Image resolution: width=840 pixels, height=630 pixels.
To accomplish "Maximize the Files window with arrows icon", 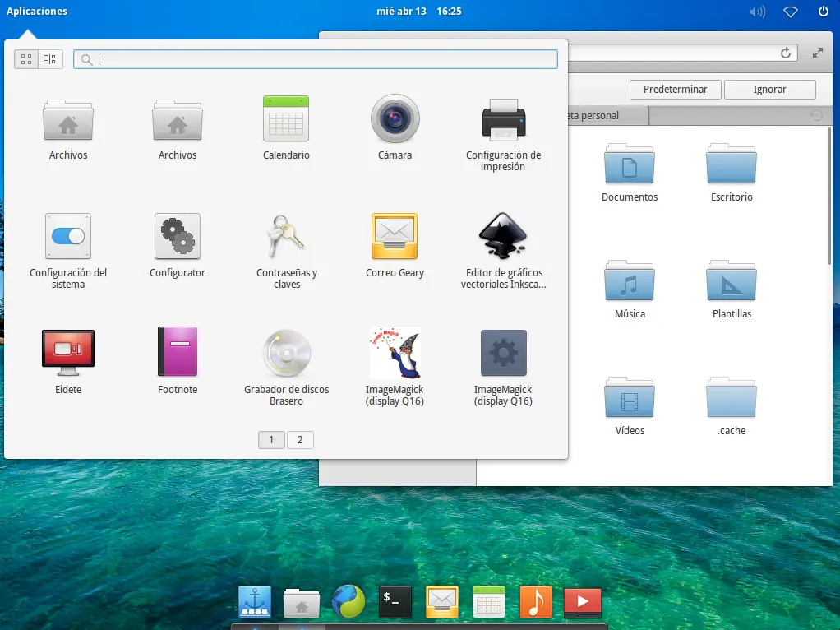I will [x=818, y=53].
